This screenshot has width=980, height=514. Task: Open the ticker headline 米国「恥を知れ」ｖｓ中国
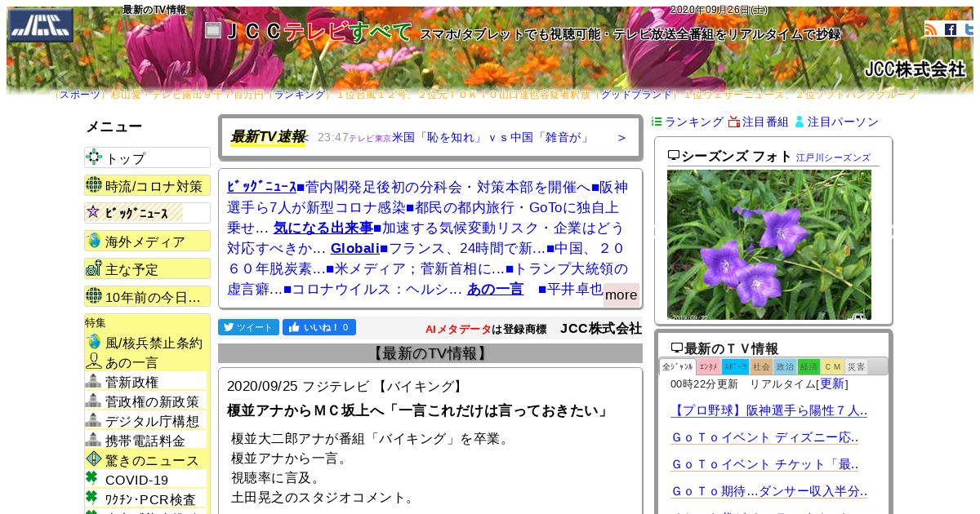(490, 137)
